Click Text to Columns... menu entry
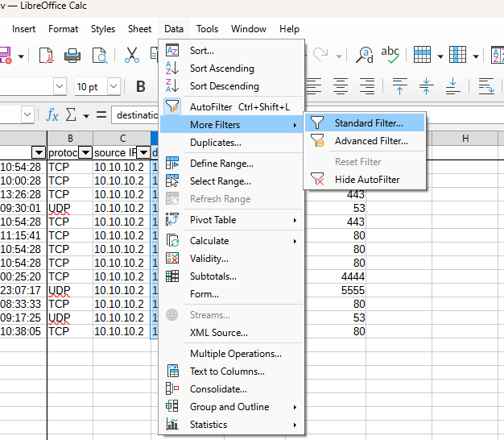 pyautogui.click(x=227, y=372)
